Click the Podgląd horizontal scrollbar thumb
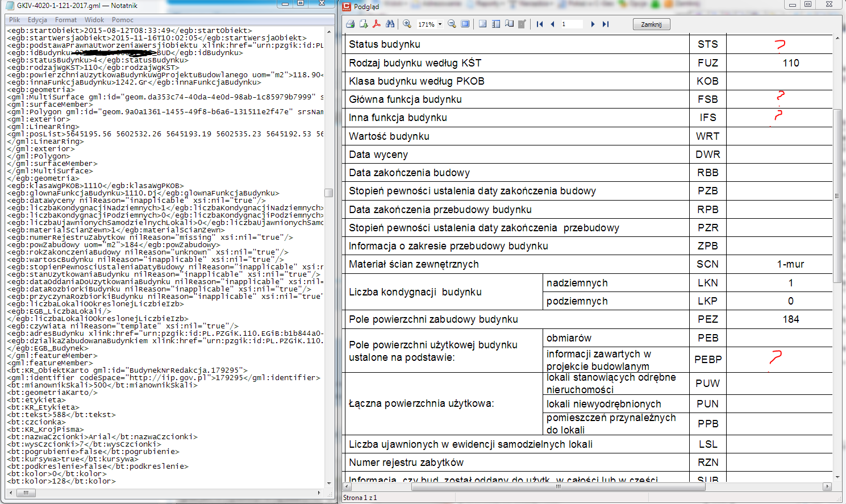This screenshot has height=504, width=846. 558,487
